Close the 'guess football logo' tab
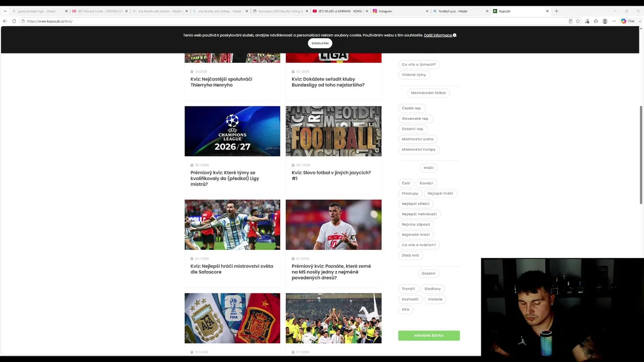Screen dimensions: 644x362 click(66, 11)
